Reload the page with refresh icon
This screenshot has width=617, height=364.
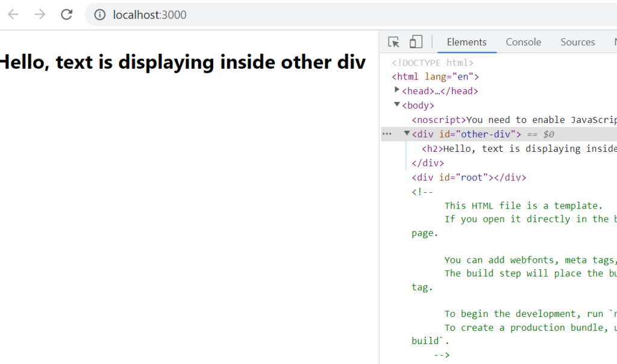point(67,14)
